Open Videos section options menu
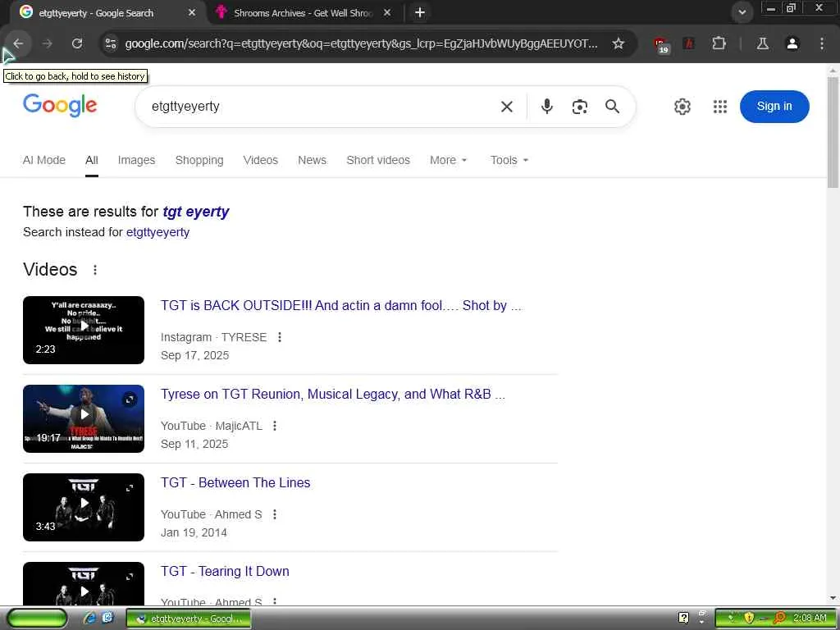The width and height of the screenshot is (840, 630). (95, 269)
